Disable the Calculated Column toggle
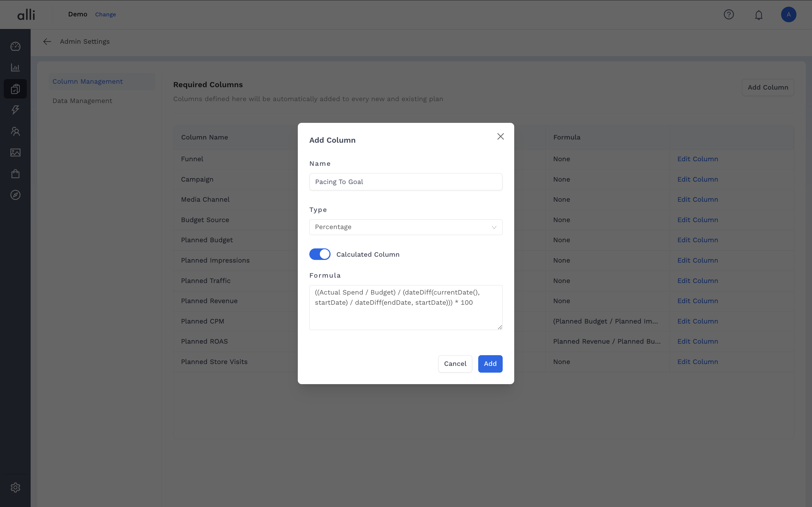 [320, 254]
